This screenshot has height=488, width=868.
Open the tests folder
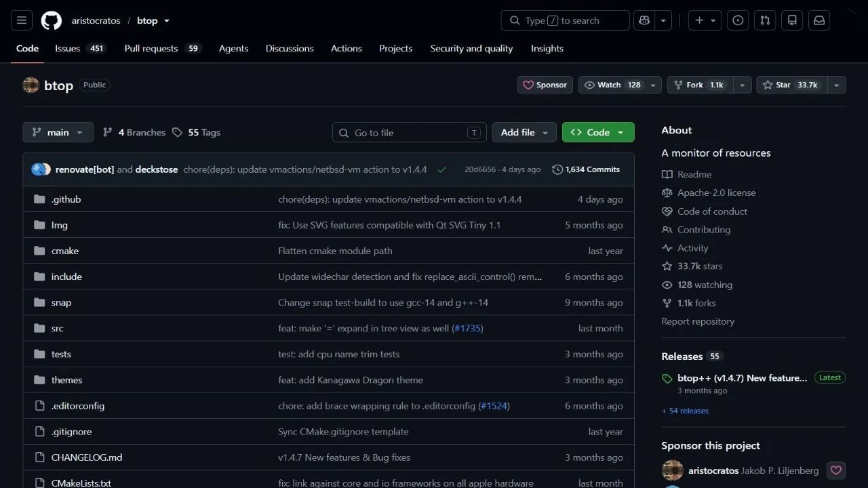click(61, 354)
